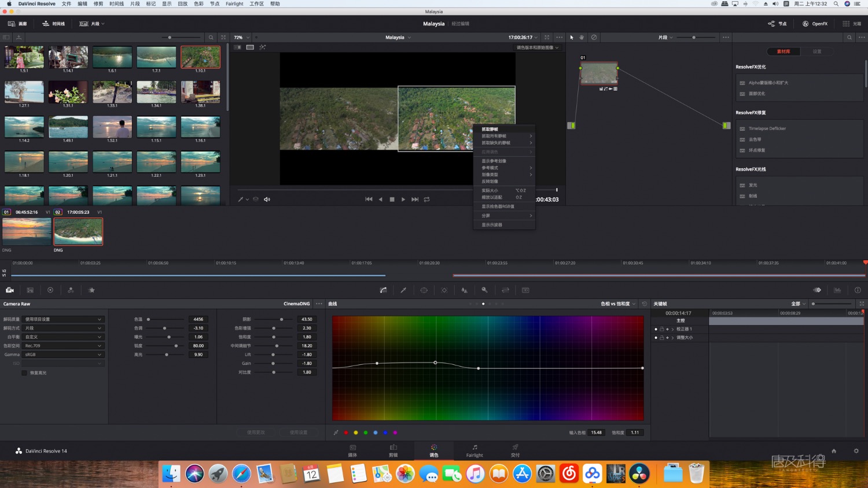Open the 白平衡 dropdown showing 自定义
This screenshot has height=488, width=868.
[62, 337]
